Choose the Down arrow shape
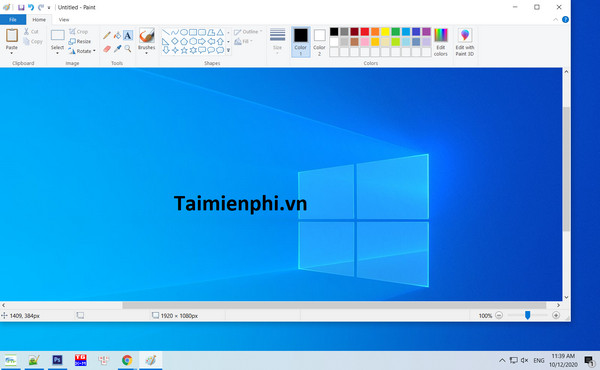This screenshot has height=370, width=600. point(166,50)
